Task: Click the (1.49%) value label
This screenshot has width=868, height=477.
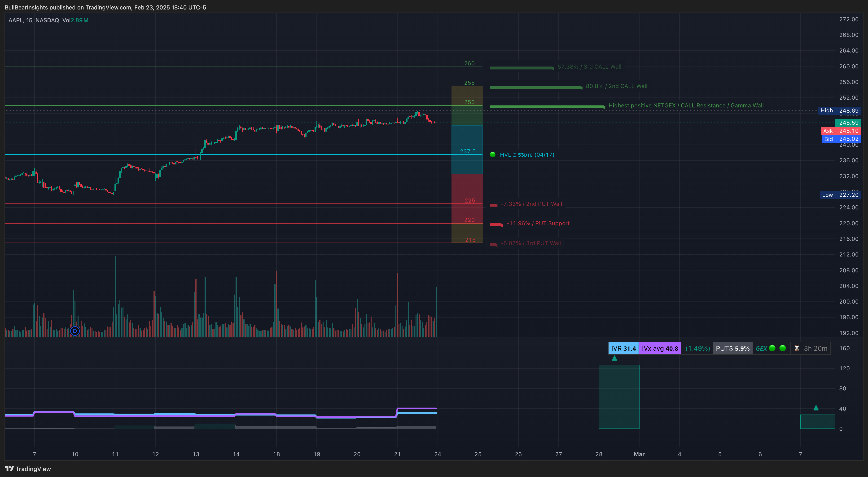Action: [697, 348]
